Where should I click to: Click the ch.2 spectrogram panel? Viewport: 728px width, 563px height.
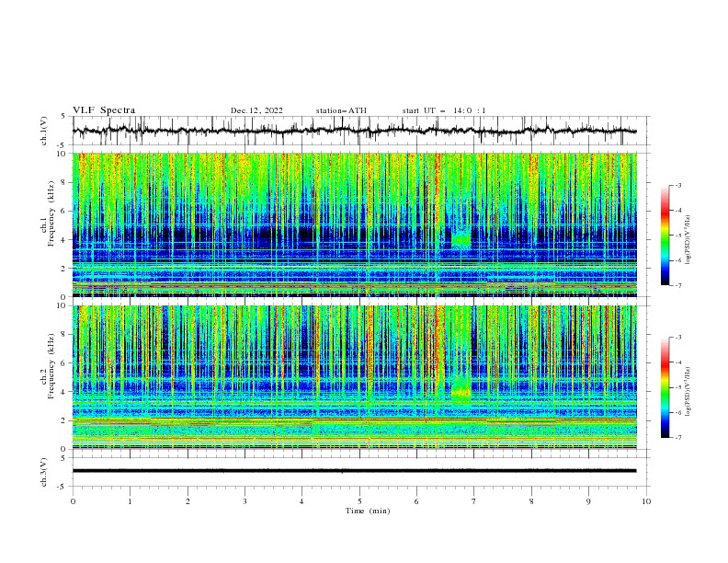coord(354,377)
